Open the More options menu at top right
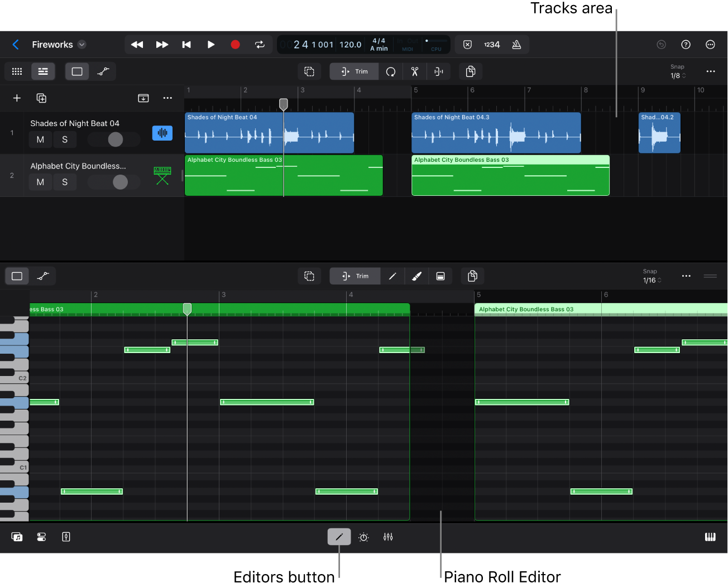 pyautogui.click(x=710, y=44)
